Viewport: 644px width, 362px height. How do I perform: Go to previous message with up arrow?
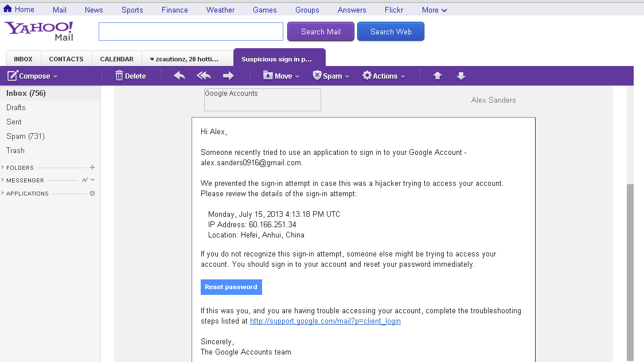[438, 76]
